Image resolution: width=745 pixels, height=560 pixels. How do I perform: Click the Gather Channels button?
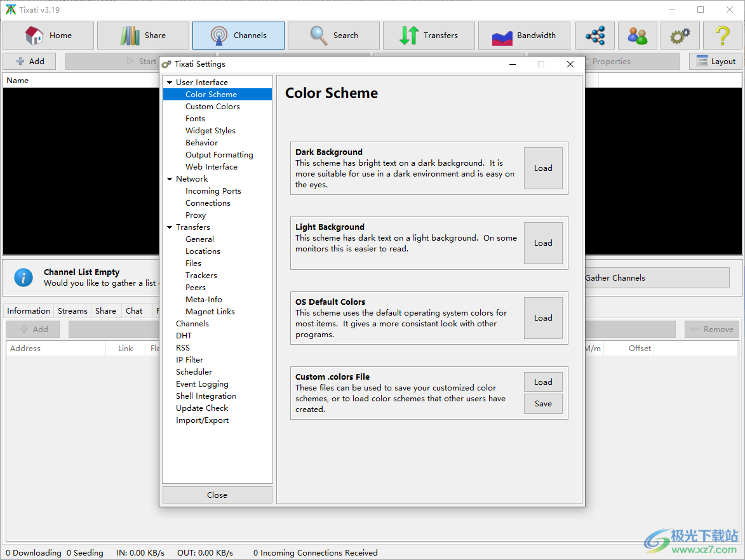click(657, 278)
